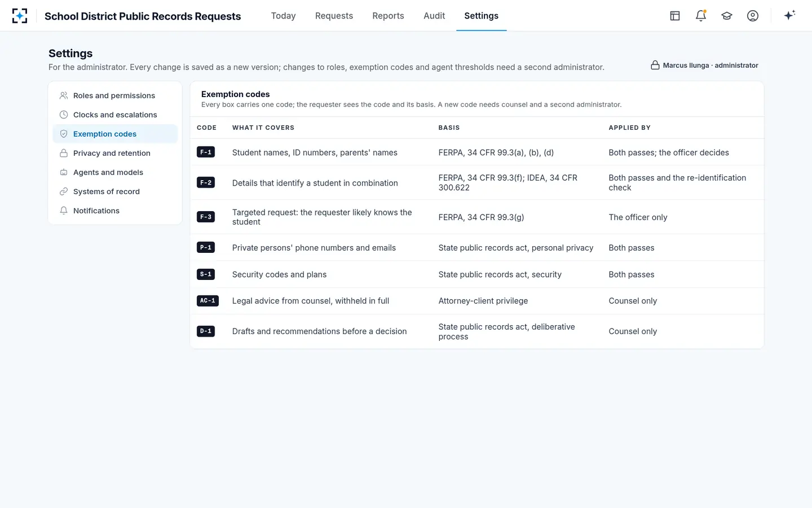
Task: Click the lock icon beside Marcus Ilunga
Action: coord(655,65)
